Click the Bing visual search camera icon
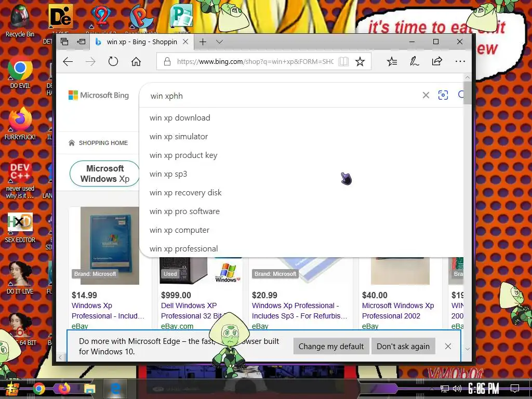Screen dimensions: 532x399 tap(443, 95)
